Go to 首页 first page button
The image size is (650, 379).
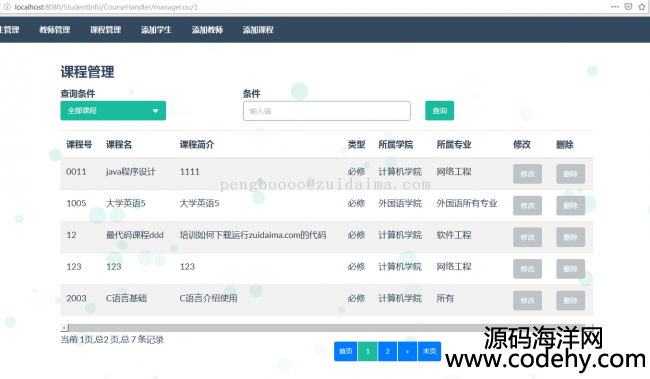click(x=346, y=351)
